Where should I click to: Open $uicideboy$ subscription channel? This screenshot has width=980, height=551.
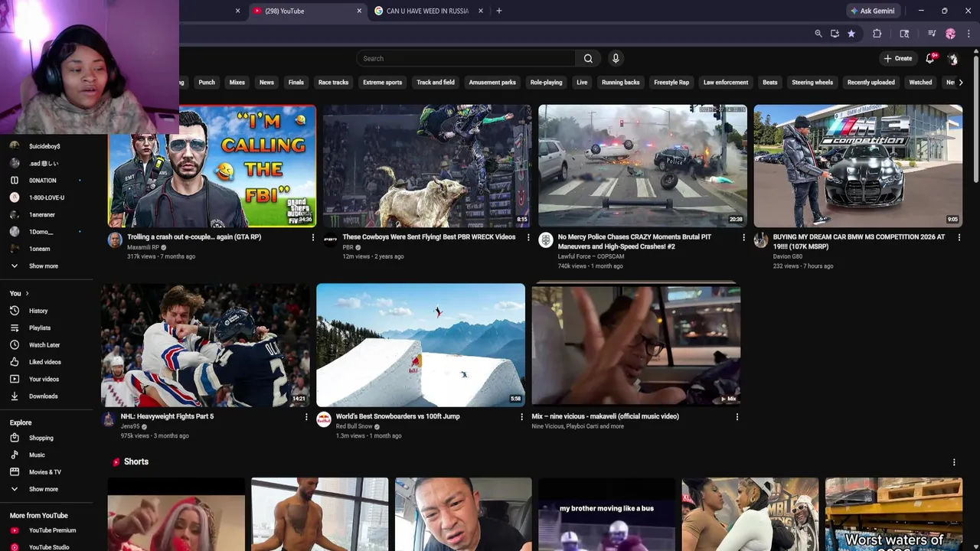(44, 146)
